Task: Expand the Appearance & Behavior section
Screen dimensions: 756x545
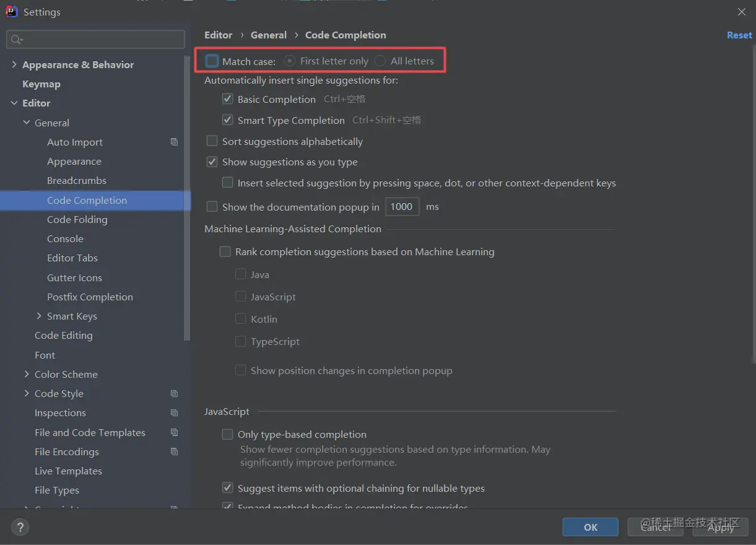Action: tap(14, 64)
